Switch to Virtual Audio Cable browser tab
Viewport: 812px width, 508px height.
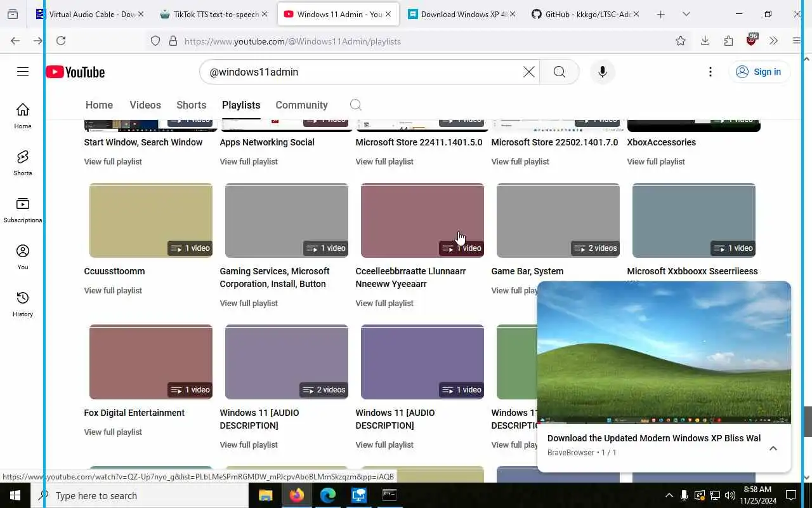point(89,14)
